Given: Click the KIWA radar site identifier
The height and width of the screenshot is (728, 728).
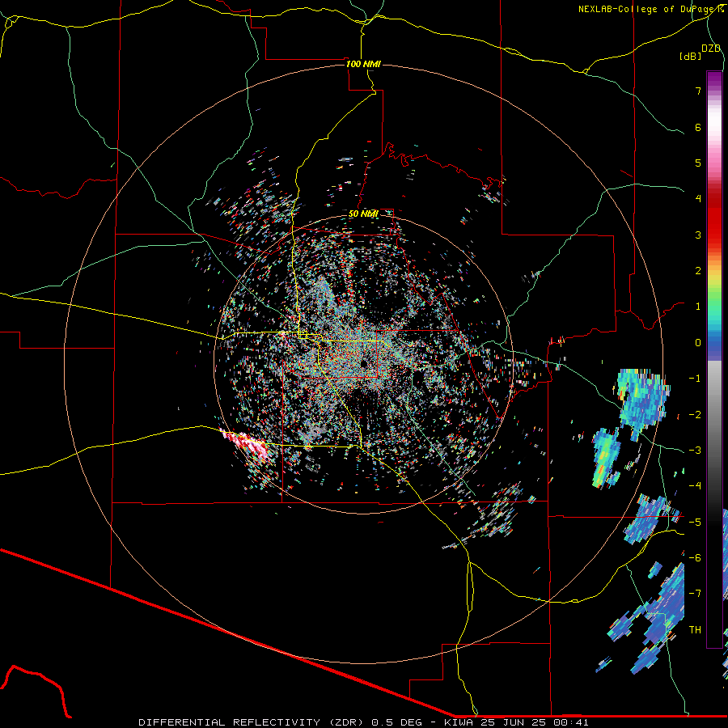Looking at the screenshot, I should (459, 722).
